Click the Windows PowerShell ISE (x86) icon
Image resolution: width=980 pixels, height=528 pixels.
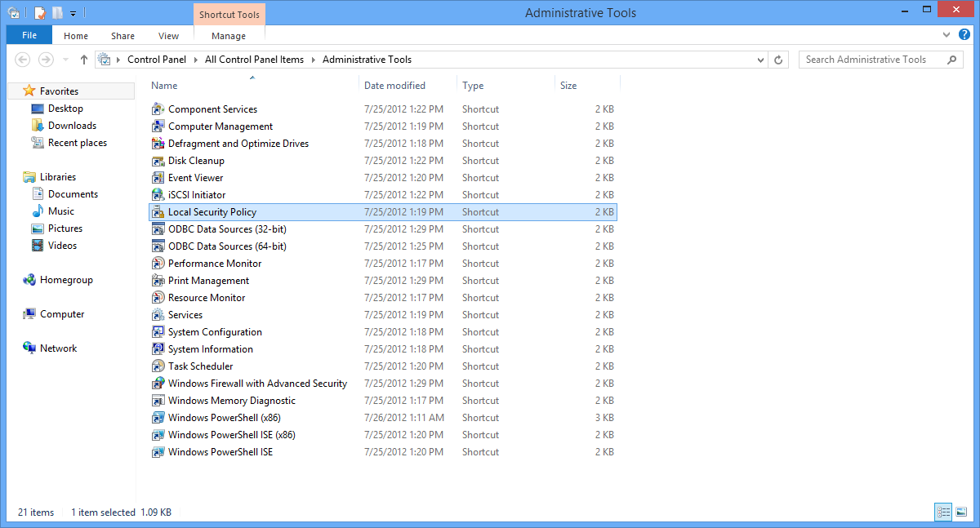coord(158,435)
